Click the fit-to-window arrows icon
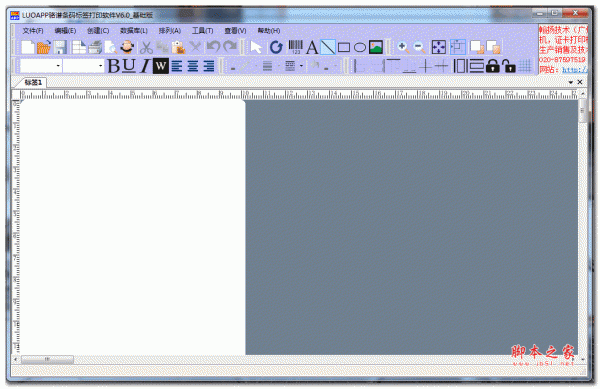Screen dimensions: 600x389 (x=439, y=47)
